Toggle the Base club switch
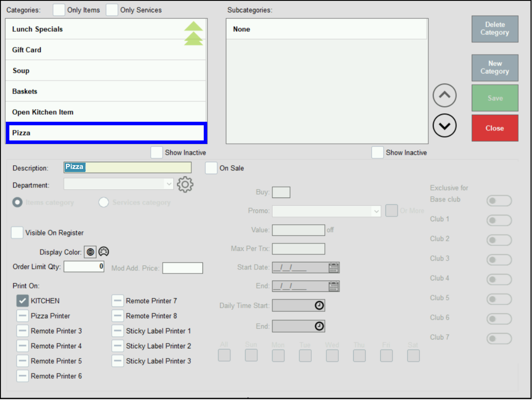 coord(499,201)
